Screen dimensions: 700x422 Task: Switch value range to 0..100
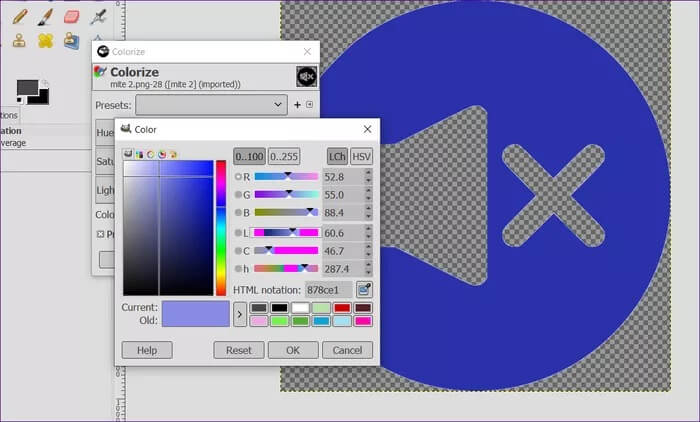click(250, 156)
